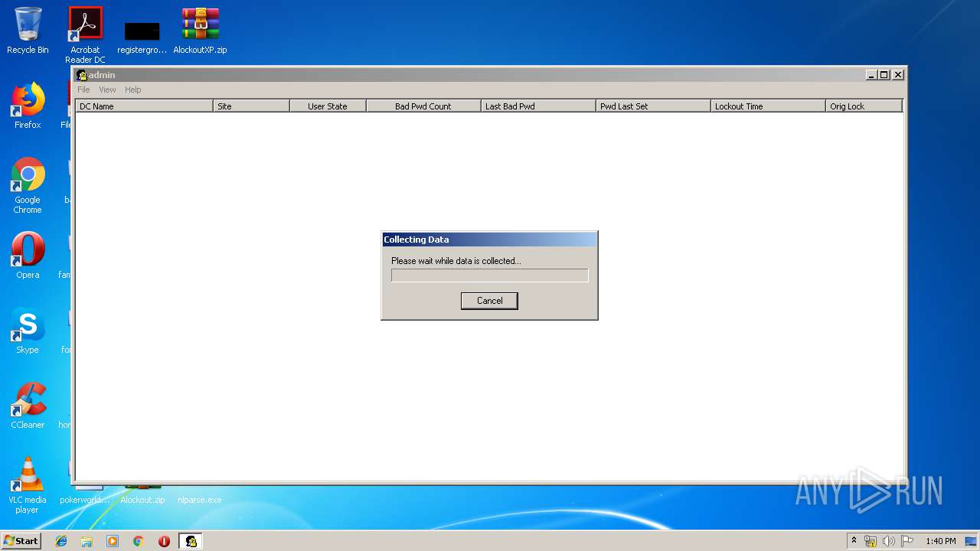Open Windows Explorer folder on taskbar
Screen dimensions: 980x551
point(87,541)
